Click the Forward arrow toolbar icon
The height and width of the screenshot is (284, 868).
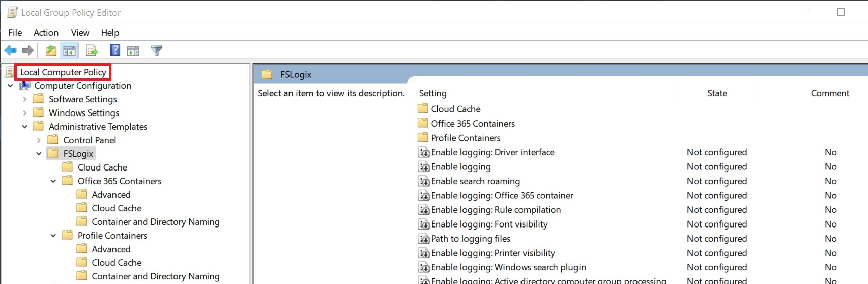tap(28, 50)
